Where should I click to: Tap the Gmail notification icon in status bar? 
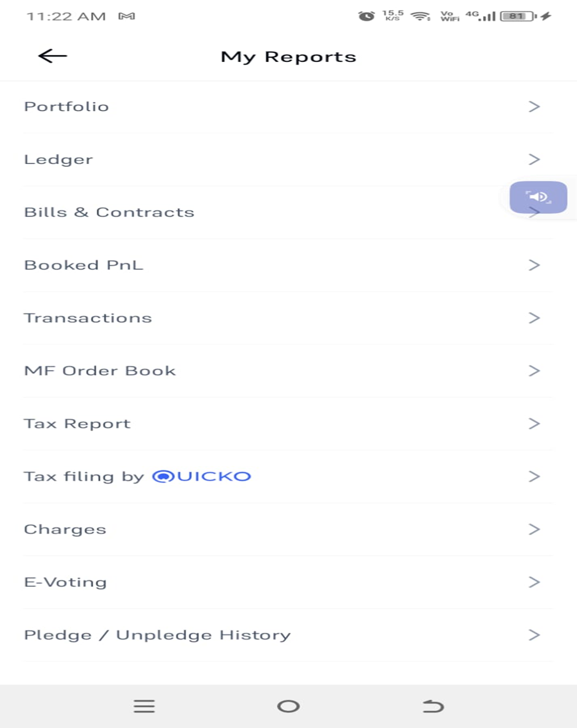pyautogui.click(x=126, y=16)
